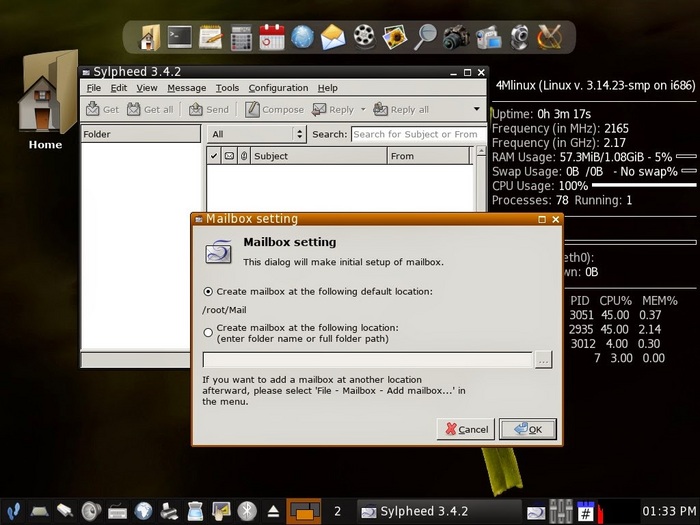The height and width of the screenshot is (525, 700).
Task: Open the Message menu
Action: click(186, 88)
